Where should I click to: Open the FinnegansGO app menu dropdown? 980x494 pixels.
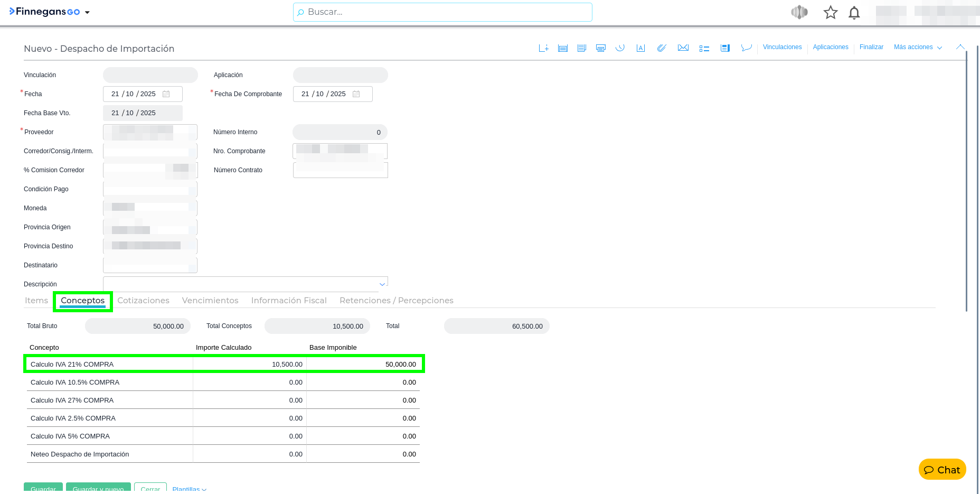[87, 13]
